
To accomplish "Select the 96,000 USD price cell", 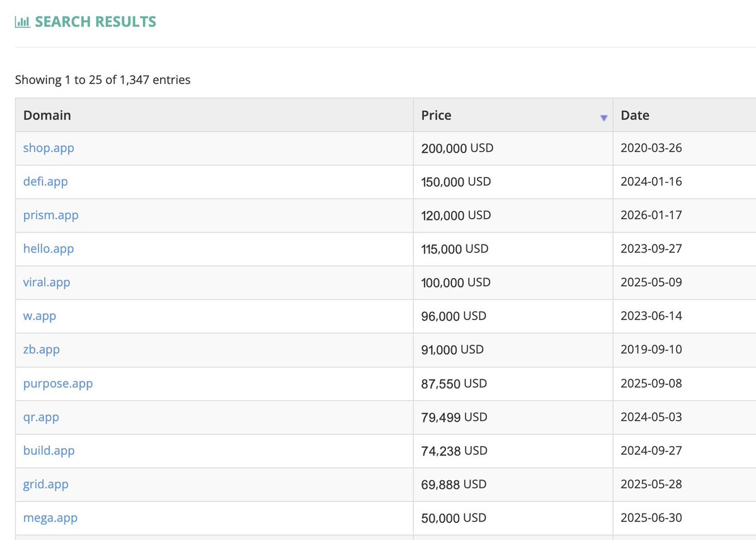I will 513,316.
